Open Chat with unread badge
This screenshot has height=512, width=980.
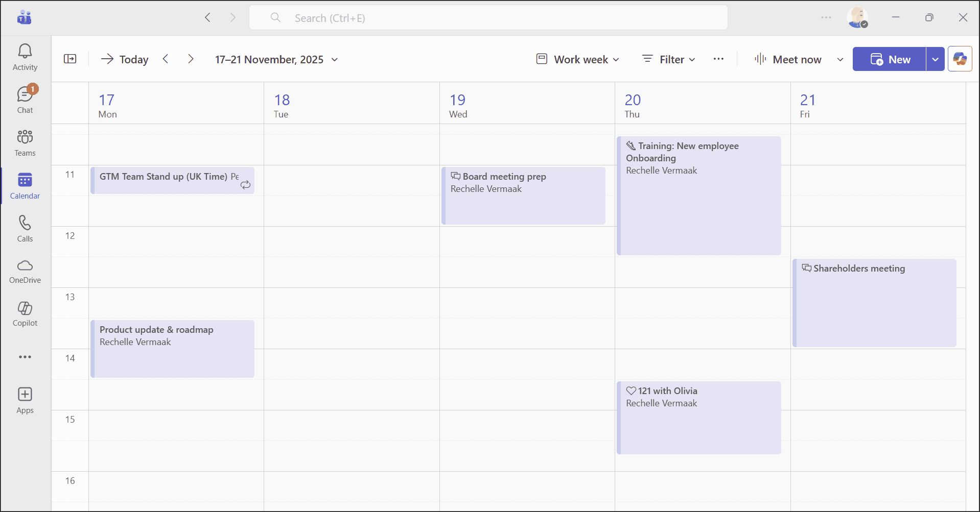(x=25, y=100)
